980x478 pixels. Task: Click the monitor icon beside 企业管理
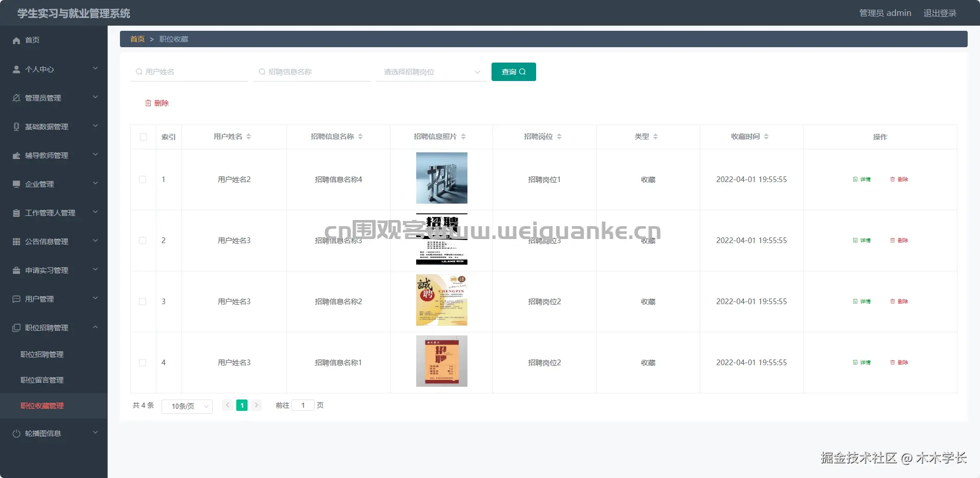point(16,184)
